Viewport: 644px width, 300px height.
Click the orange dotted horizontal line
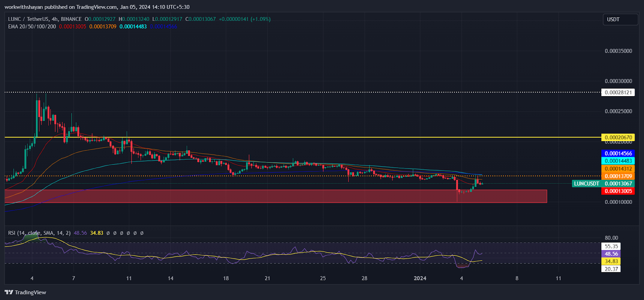pyautogui.click(x=302, y=176)
